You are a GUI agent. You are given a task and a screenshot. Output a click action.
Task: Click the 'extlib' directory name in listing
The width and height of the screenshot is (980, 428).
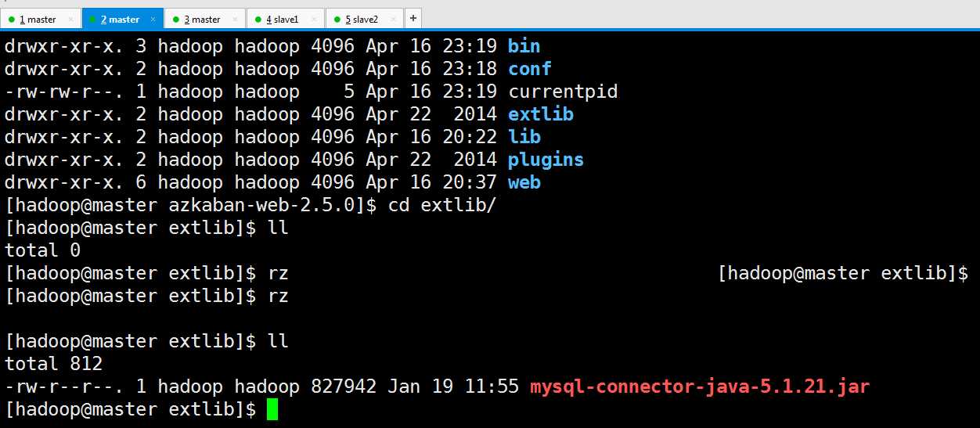click(x=541, y=114)
